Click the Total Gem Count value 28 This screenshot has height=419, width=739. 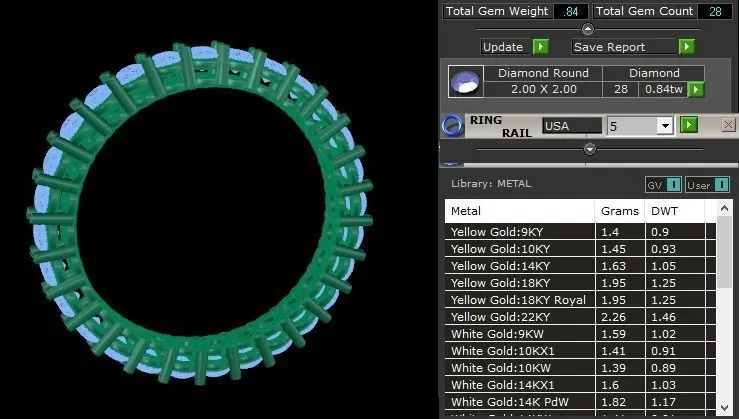pos(715,11)
